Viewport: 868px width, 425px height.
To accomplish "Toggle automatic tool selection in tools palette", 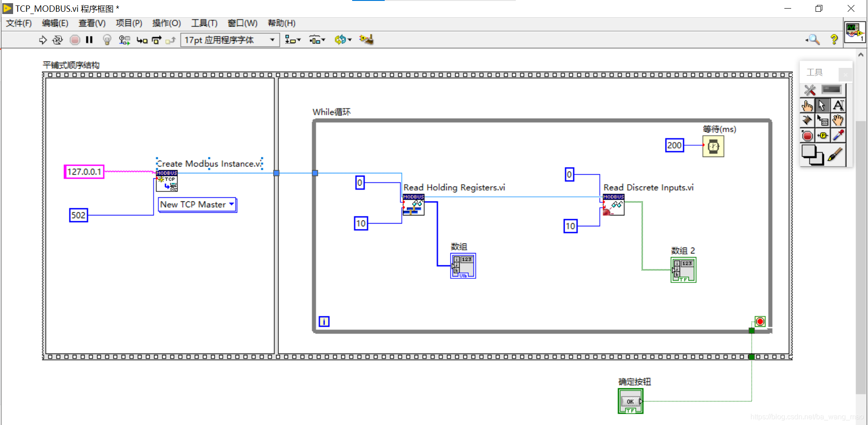I will pos(809,90).
